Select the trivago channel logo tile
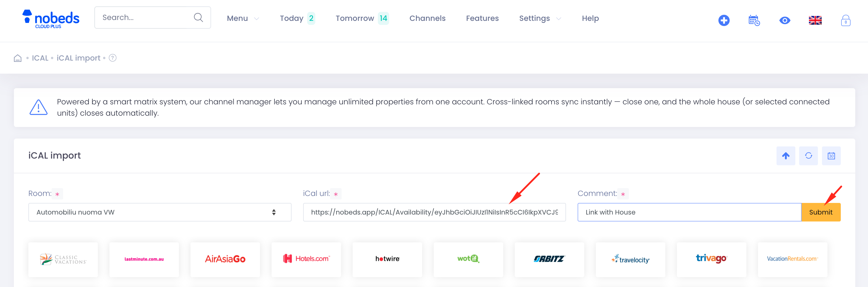Image resolution: width=868 pixels, height=287 pixels. click(x=711, y=259)
